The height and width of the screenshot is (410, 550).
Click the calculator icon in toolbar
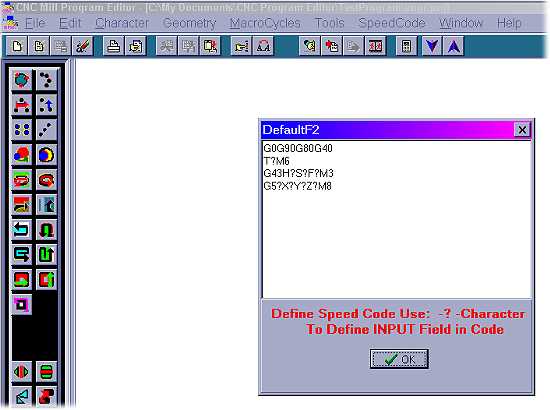(406, 46)
